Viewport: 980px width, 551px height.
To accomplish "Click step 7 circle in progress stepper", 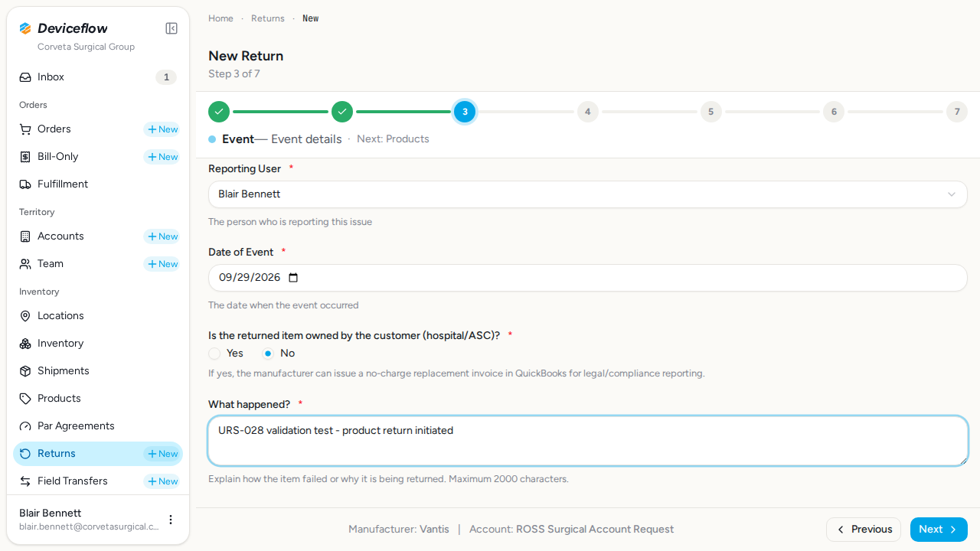I will click(957, 112).
